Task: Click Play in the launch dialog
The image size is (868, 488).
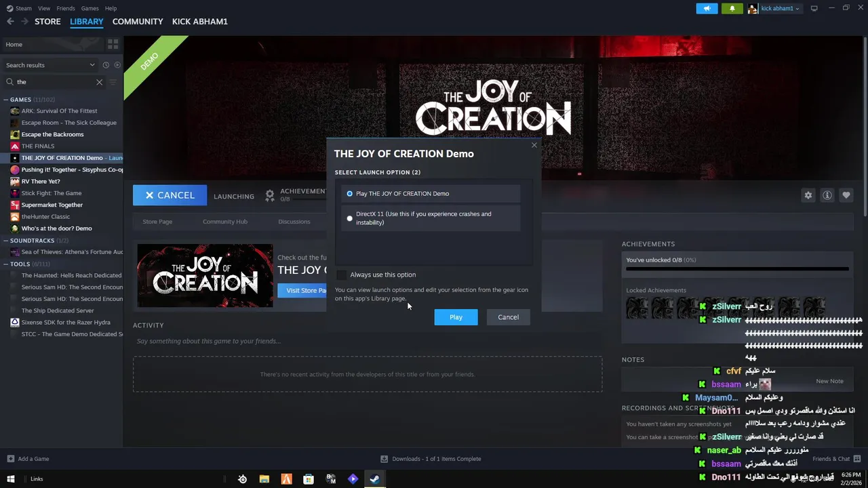Action: pyautogui.click(x=456, y=317)
